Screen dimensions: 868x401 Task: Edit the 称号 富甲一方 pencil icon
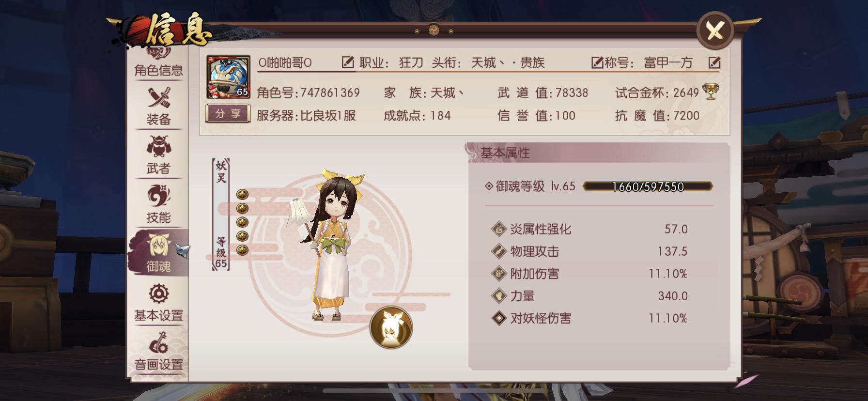[714, 62]
